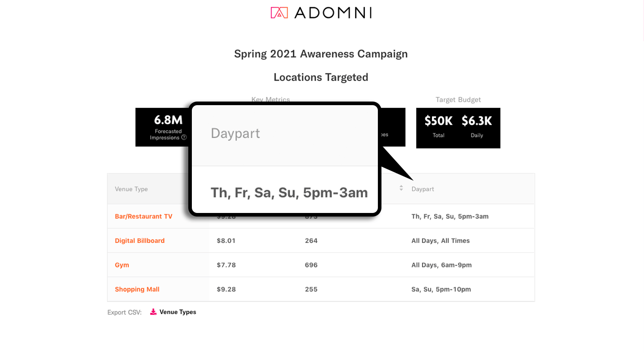Click the Forecasted Impressions help icon

click(x=184, y=137)
